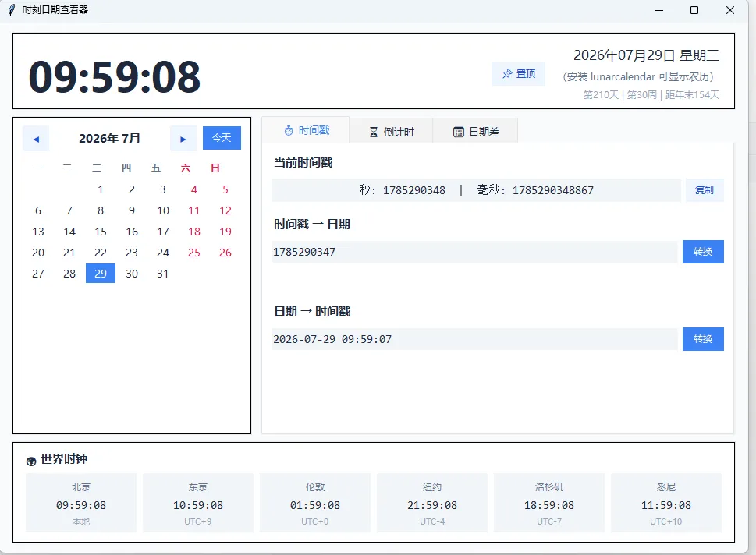Screen dimensions: 756x555
Task: Click the 当前时间戳 heading
Action: (303, 163)
